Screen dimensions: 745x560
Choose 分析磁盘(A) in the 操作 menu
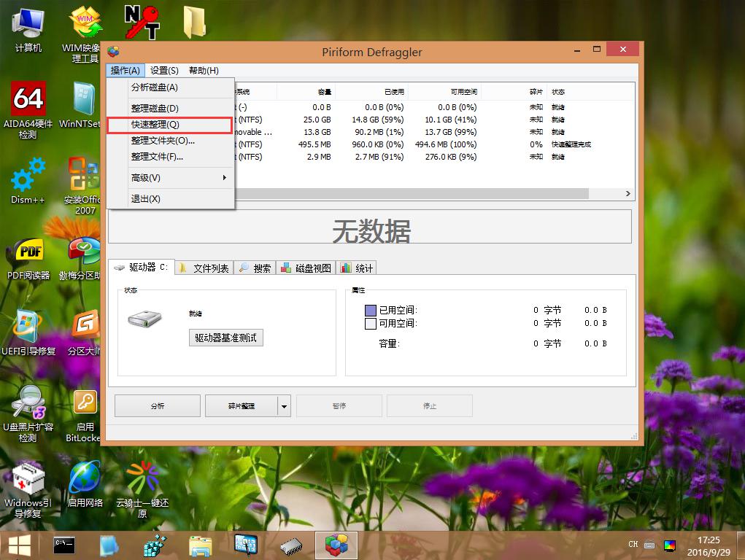[154, 87]
